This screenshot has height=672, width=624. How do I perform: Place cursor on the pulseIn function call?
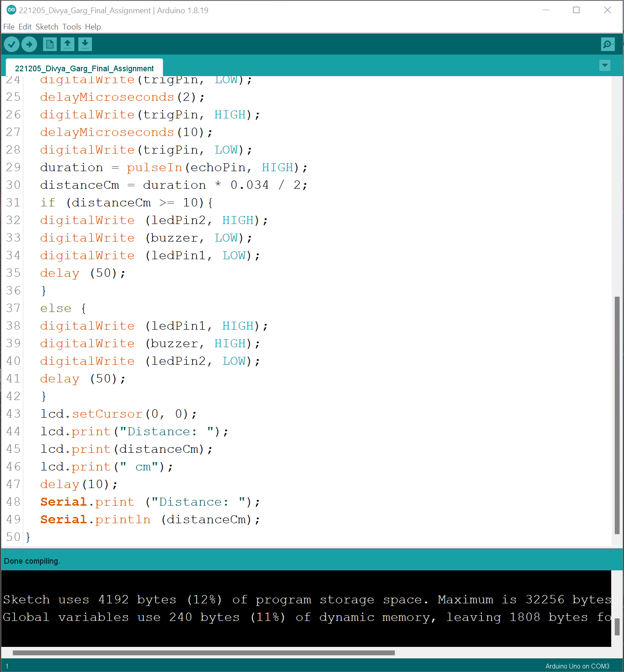point(154,168)
